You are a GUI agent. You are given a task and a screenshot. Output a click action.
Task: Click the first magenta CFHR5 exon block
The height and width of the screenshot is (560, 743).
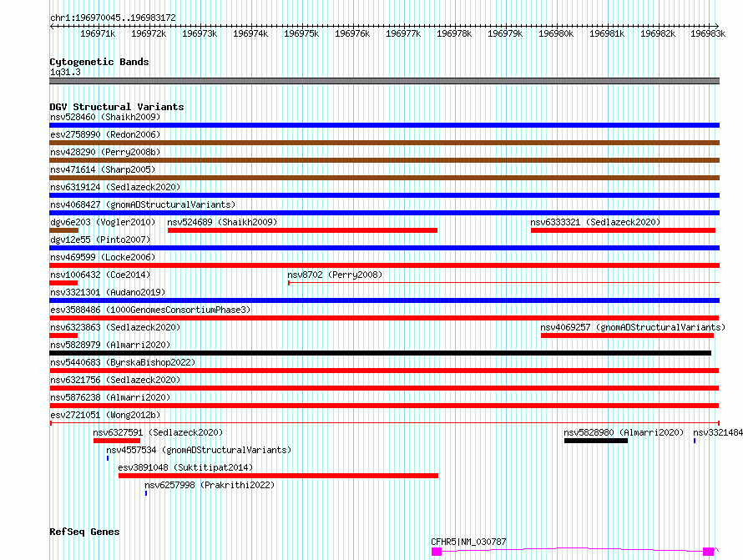[x=436, y=552]
